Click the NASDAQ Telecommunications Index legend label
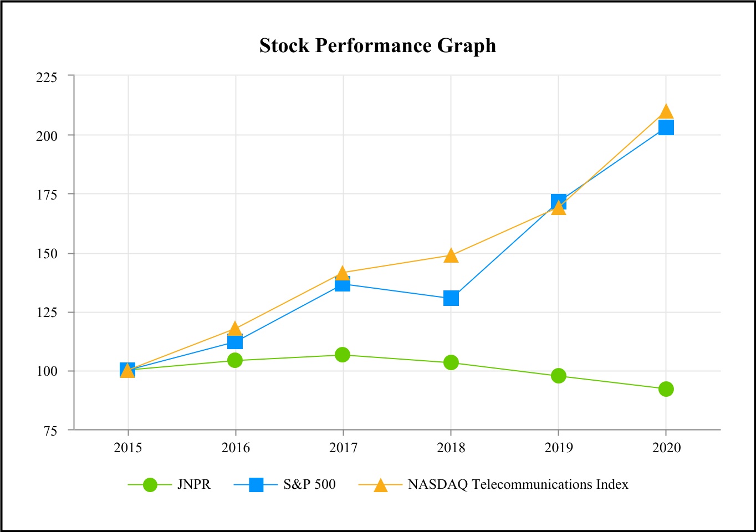Screen dimensions: 756x532 pyautogui.click(x=518, y=484)
